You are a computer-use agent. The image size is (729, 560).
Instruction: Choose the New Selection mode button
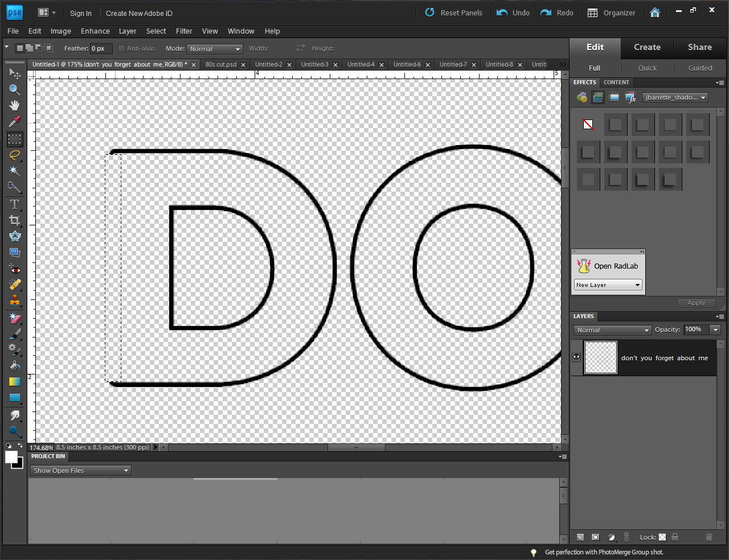[x=20, y=48]
